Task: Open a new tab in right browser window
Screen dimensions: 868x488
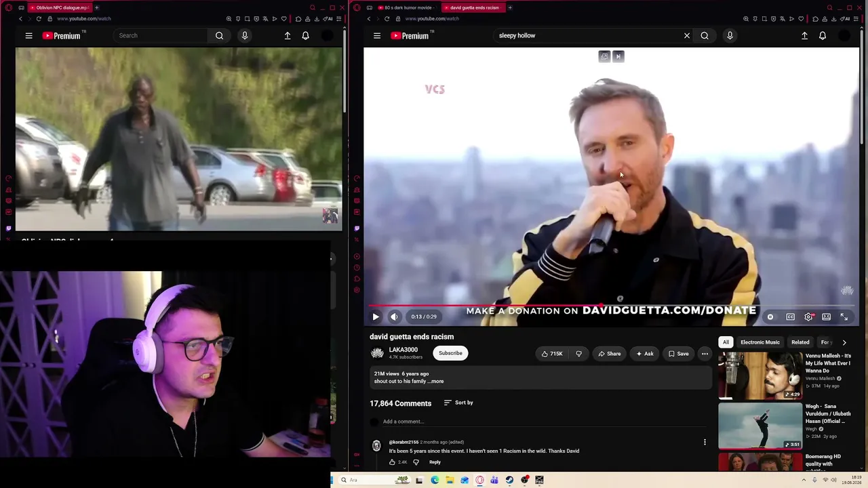Action: tap(510, 7)
